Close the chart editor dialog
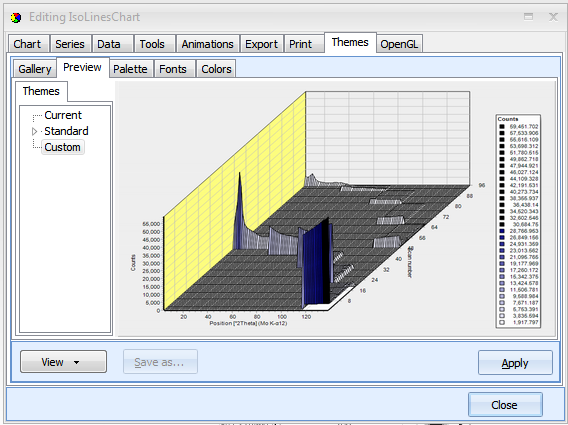 (505, 405)
